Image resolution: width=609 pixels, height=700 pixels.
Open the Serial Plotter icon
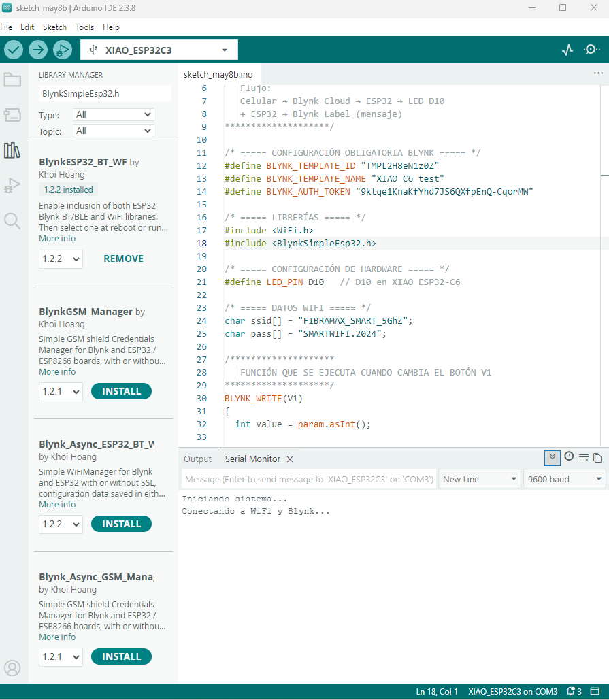(567, 50)
